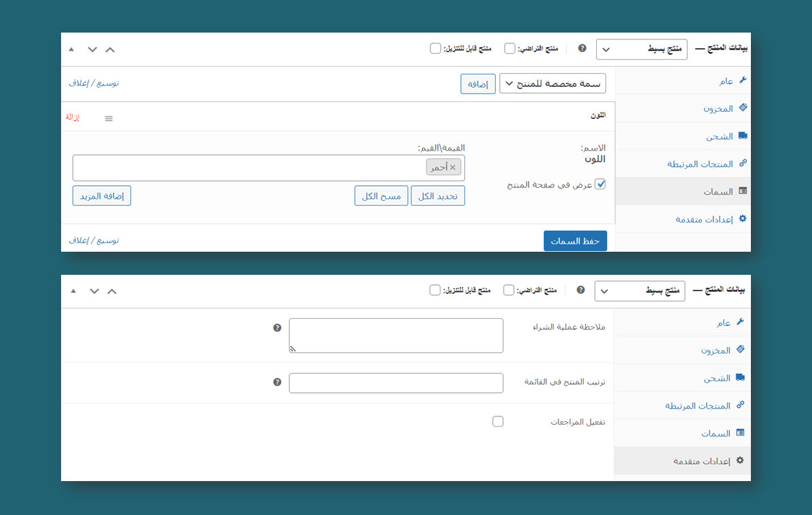Click the drag handle icon on اللون attribute row
Viewport: 812px width, 515px height.
pos(109,118)
